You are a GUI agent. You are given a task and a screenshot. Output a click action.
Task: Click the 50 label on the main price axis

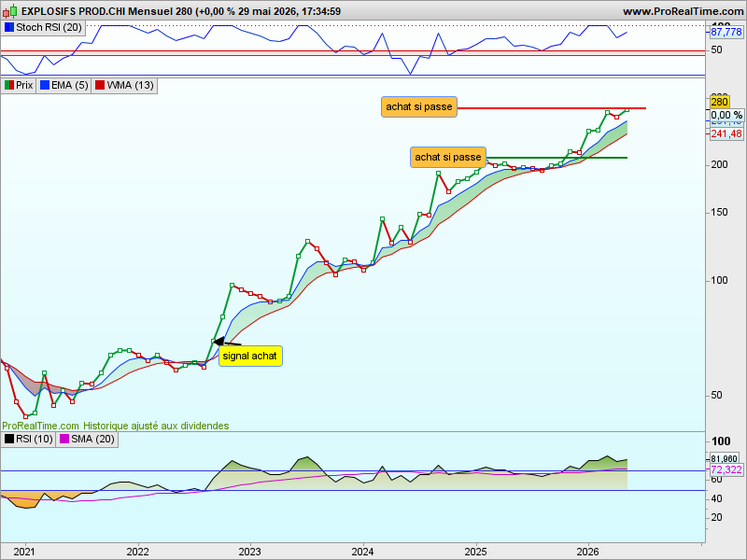(716, 395)
